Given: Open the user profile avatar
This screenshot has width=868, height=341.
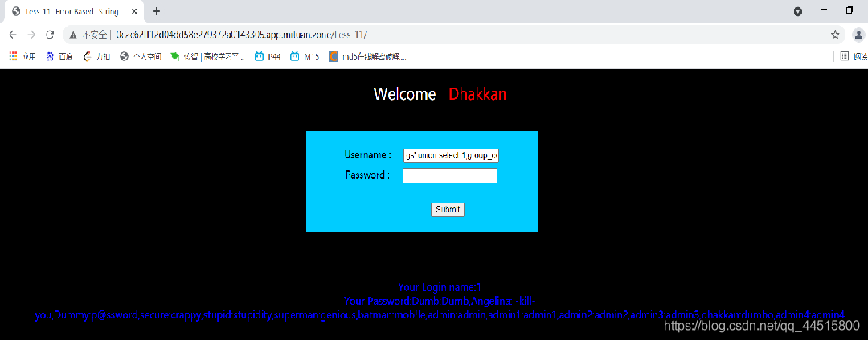Looking at the screenshot, I should click(x=858, y=35).
